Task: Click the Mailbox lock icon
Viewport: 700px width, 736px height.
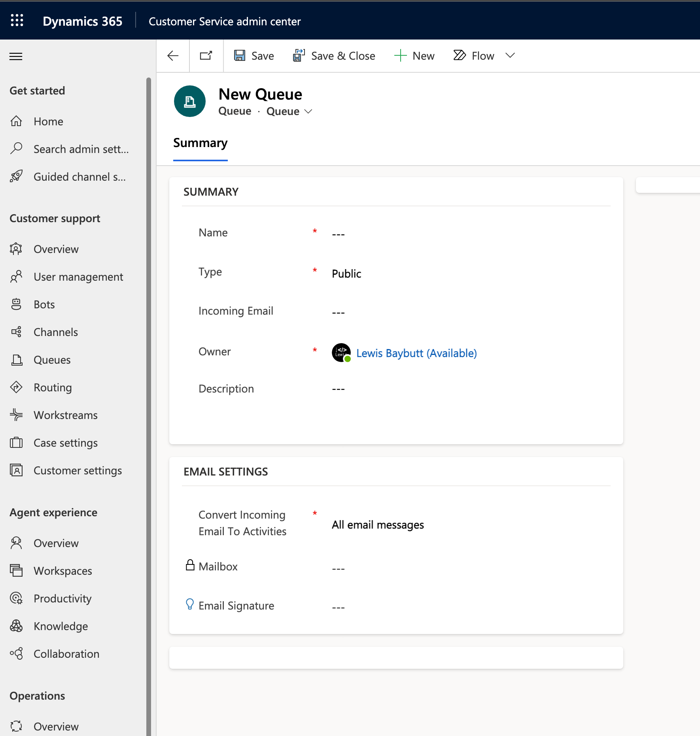Action: point(190,565)
